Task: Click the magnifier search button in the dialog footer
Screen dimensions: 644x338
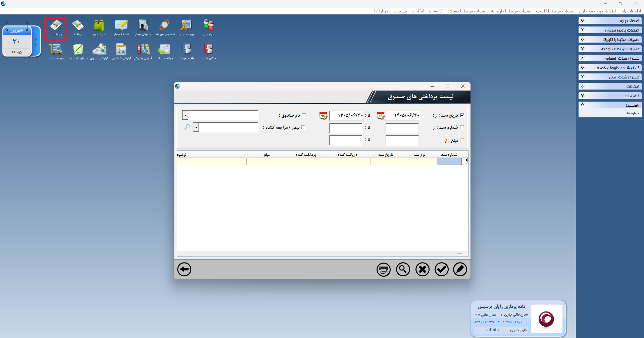Action: tap(403, 269)
